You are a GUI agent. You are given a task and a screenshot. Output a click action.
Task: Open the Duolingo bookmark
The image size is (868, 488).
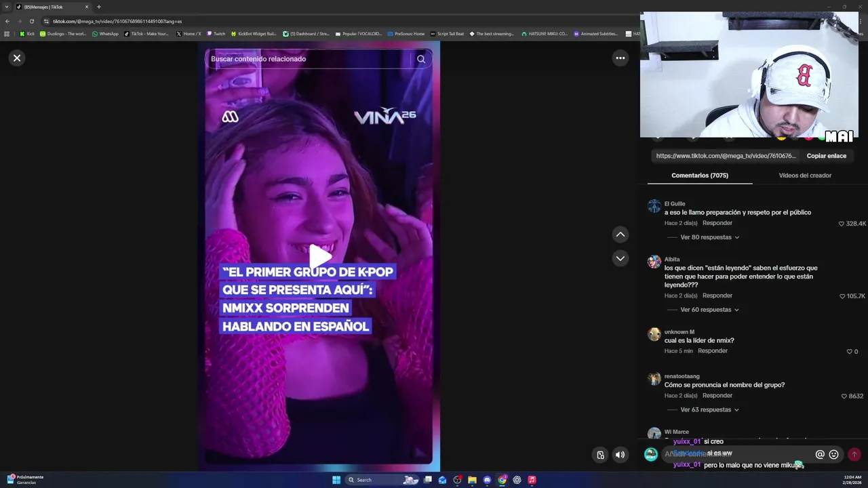pyautogui.click(x=63, y=33)
